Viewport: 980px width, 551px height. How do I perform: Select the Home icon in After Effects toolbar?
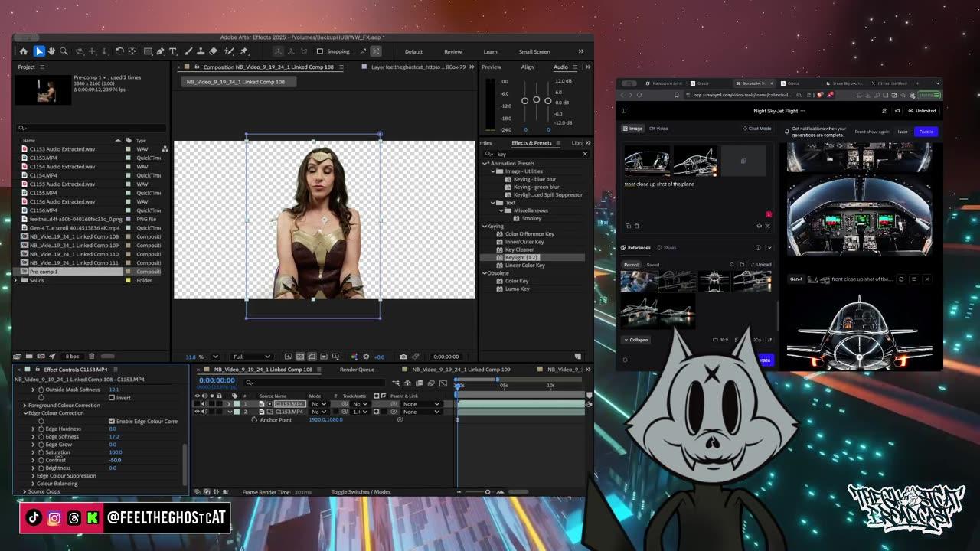[x=23, y=51]
